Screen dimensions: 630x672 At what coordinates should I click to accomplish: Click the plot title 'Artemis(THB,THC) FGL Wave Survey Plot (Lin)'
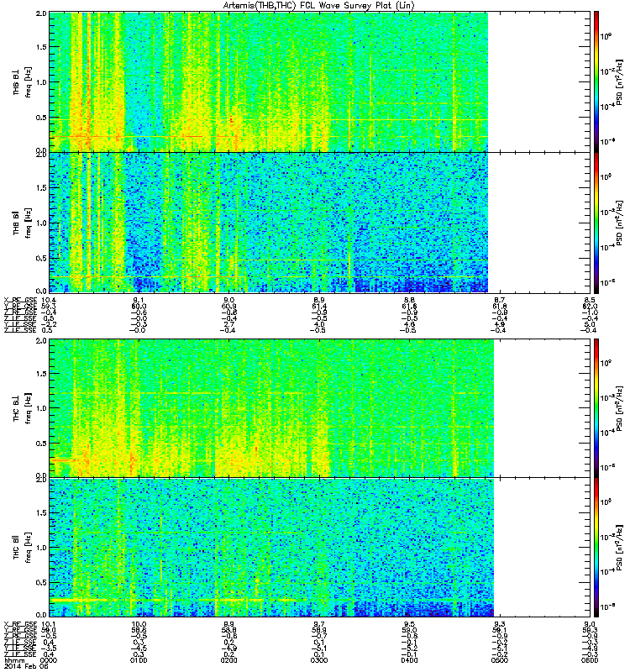click(x=318, y=6)
